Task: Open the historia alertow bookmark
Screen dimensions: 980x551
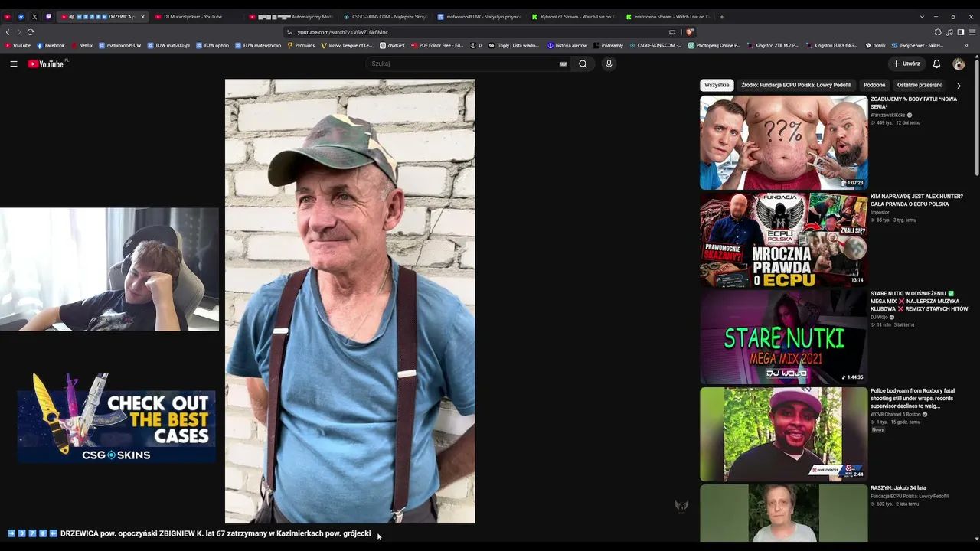Action: click(x=567, y=45)
